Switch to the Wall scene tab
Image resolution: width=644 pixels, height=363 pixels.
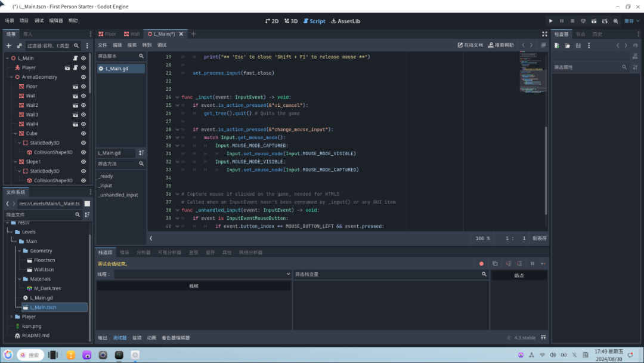tap(132, 34)
